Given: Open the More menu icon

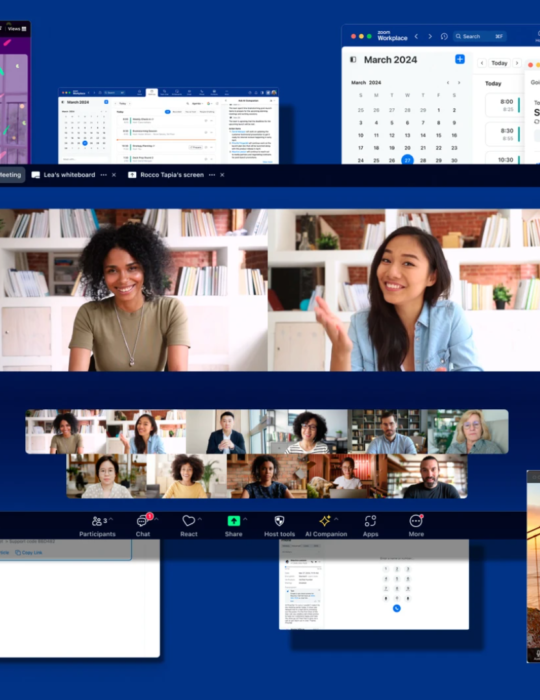Looking at the screenshot, I should click(x=416, y=521).
